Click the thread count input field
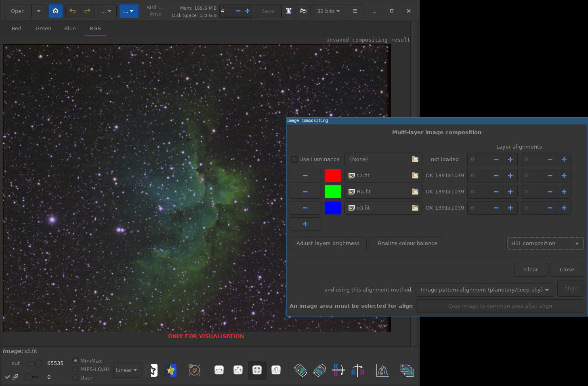 (226, 11)
